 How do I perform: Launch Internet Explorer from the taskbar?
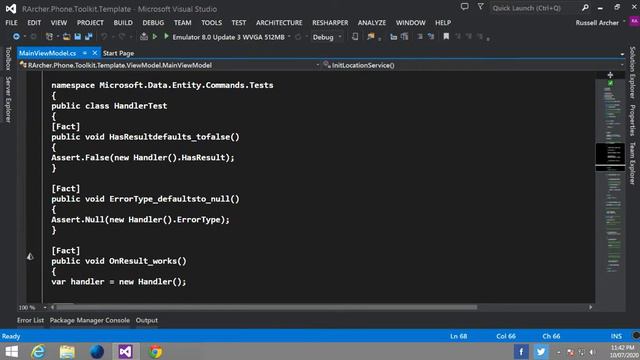38,351
